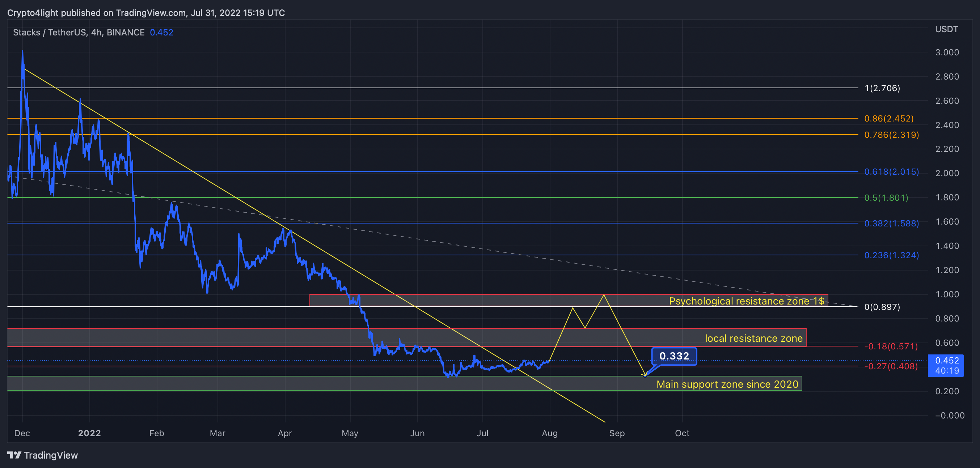Click the Fibonacci label 1(2.706)

pos(882,88)
